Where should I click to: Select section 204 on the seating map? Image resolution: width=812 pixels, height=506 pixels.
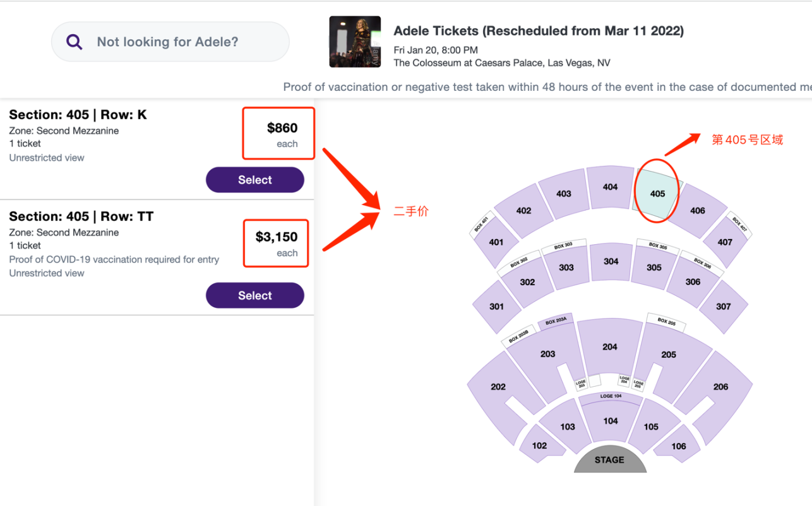coord(609,347)
